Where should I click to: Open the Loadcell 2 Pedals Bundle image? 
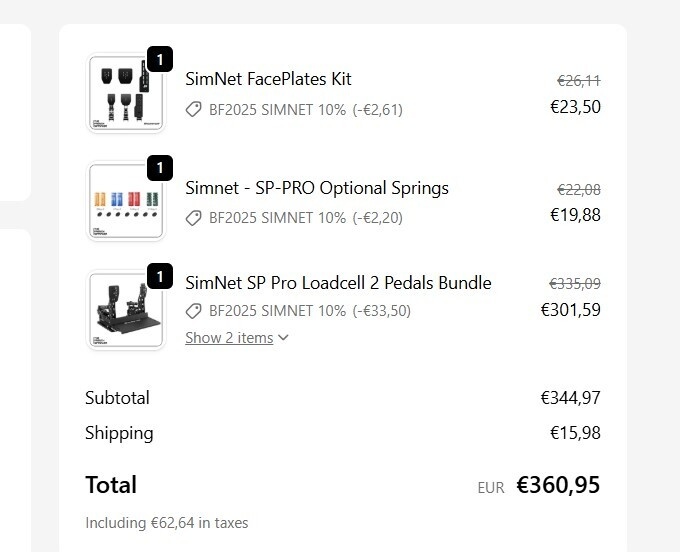124,310
